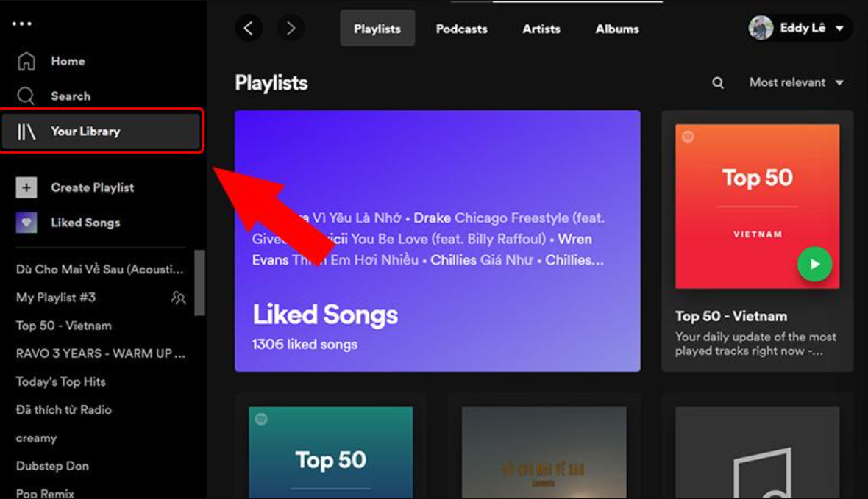The height and width of the screenshot is (499, 868).
Task: Click the 1306 liked songs text
Action: [305, 344]
